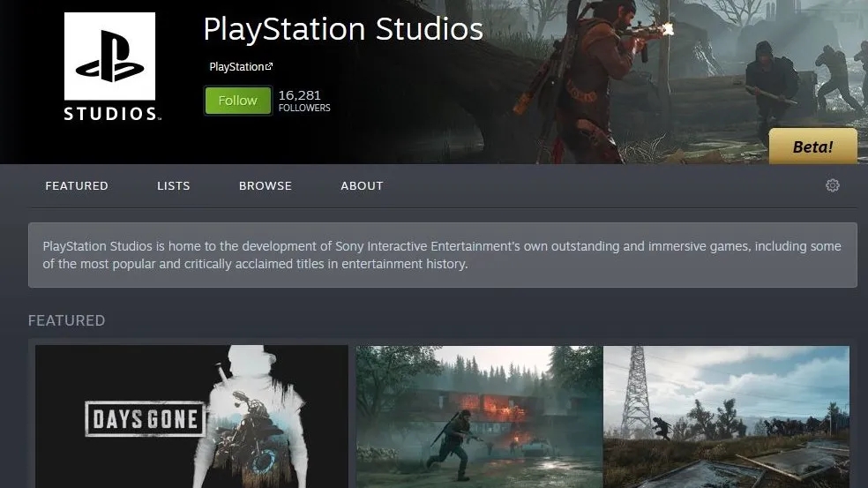The image size is (868, 488).
Task: View the radio tower screenshot
Action: tap(726, 417)
